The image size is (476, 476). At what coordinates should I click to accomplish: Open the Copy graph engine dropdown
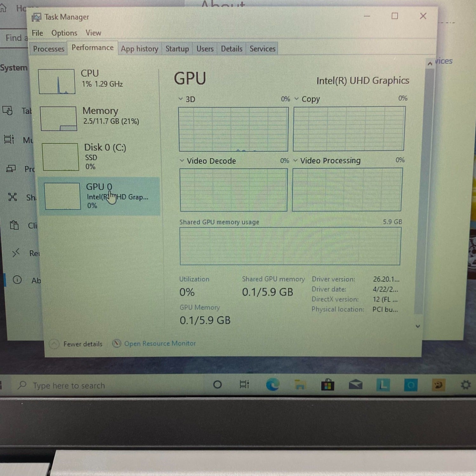296,99
